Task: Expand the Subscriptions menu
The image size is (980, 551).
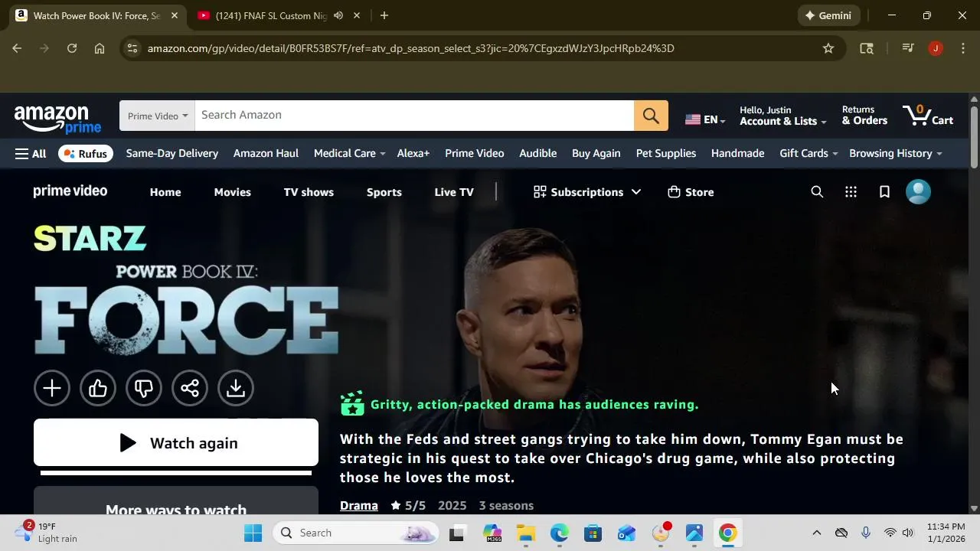Action: [x=587, y=192]
